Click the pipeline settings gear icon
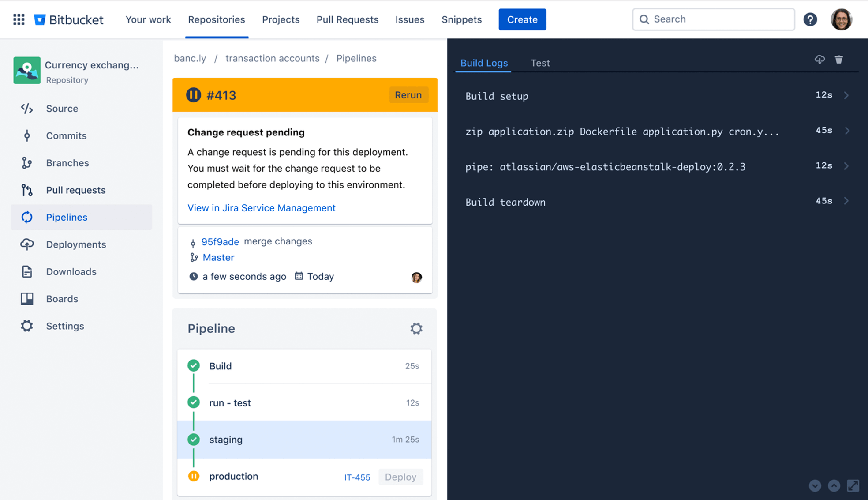This screenshot has width=868, height=500. [x=416, y=328]
